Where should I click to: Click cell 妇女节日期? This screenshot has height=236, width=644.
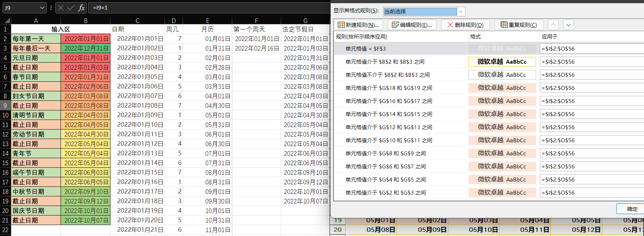pos(36,96)
